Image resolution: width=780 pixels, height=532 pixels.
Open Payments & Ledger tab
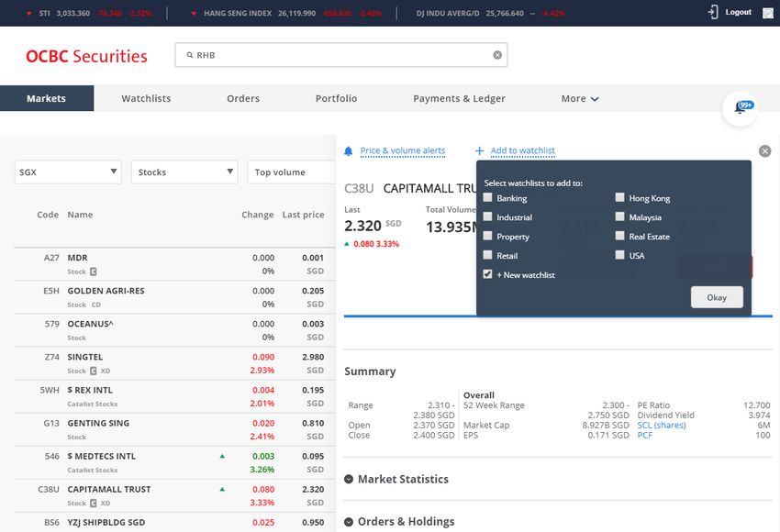[459, 98]
